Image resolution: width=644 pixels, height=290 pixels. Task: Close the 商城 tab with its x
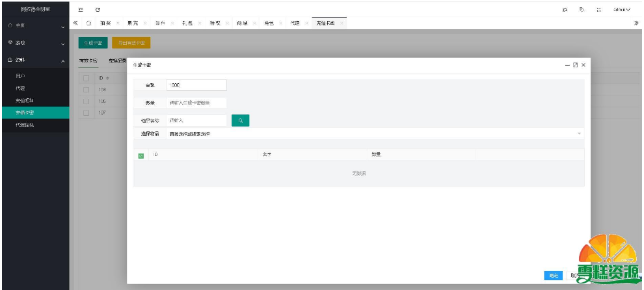254,23
